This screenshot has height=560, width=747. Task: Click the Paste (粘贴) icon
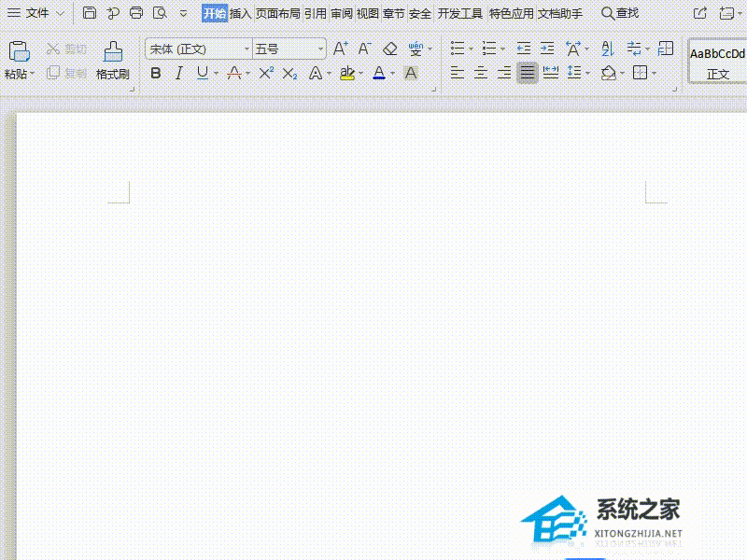click(18, 49)
